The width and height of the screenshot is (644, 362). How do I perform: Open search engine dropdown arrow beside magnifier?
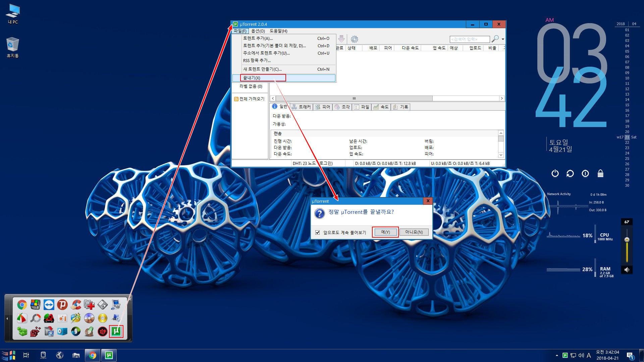[x=503, y=39]
